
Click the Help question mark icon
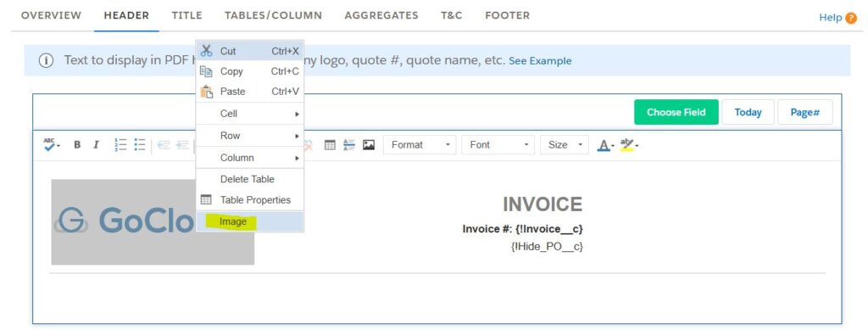(x=851, y=18)
